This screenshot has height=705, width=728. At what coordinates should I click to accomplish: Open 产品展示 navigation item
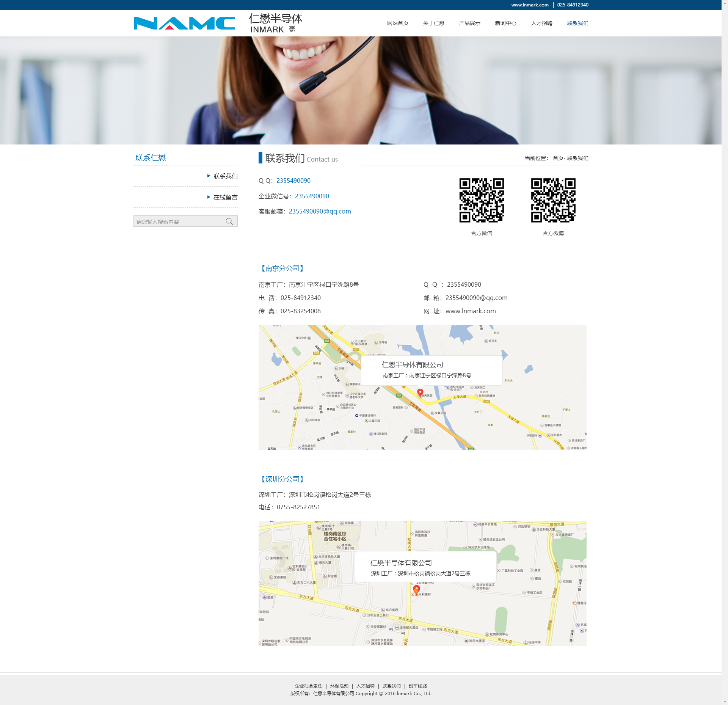coord(469,23)
